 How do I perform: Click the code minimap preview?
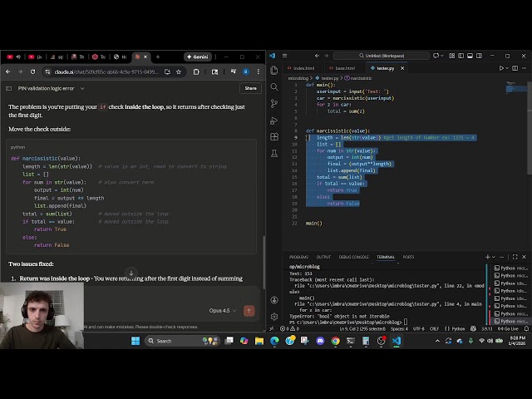click(x=516, y=89)
